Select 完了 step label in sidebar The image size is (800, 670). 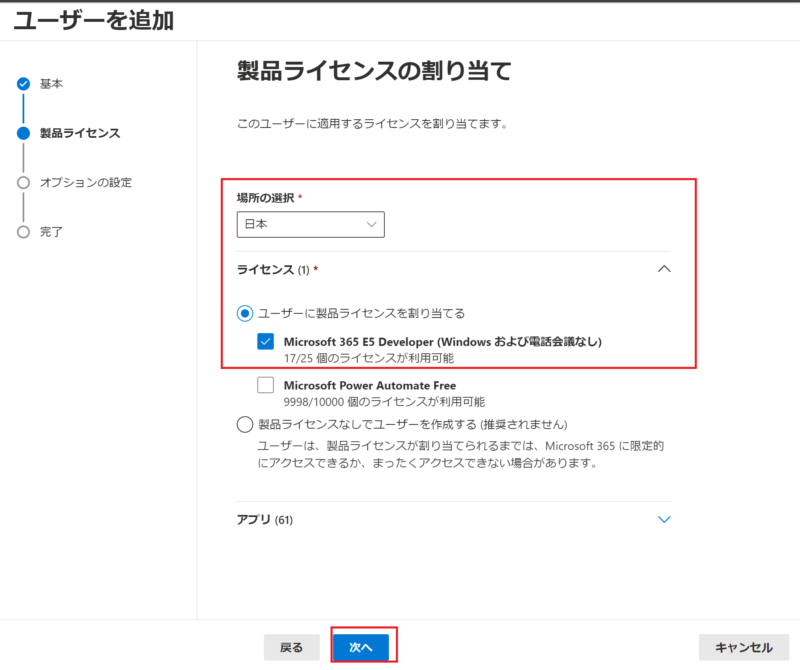[51, 232]
